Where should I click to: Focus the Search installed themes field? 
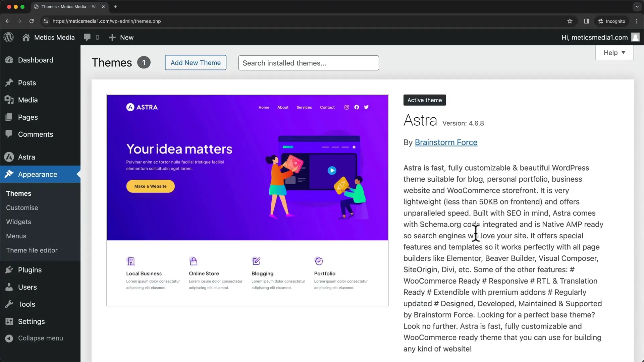309,63
